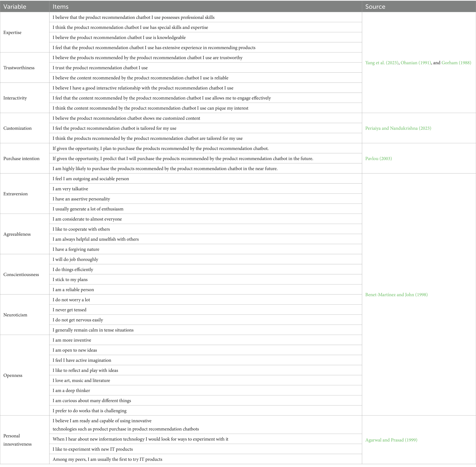Click the Source column header
Screen dimensions: 476x467
tap(419, 6)
